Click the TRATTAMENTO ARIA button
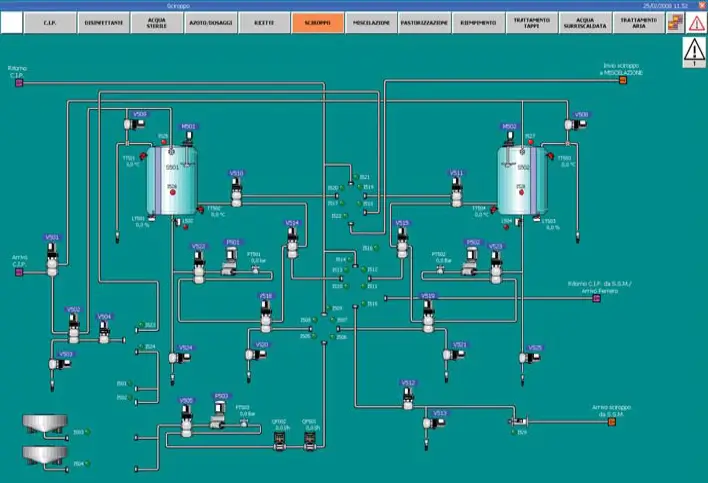The width and height of the screenshot is (708, 483). 639,21
